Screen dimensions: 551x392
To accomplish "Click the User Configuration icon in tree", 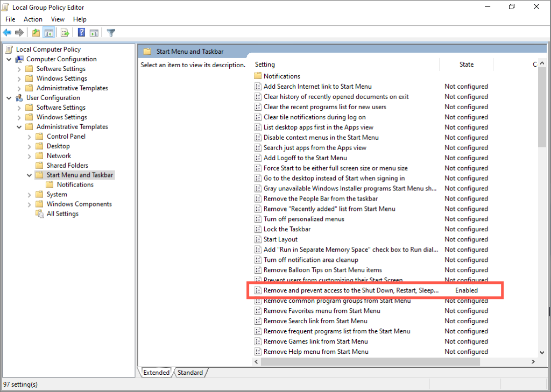I will click(x=19, y=98).
